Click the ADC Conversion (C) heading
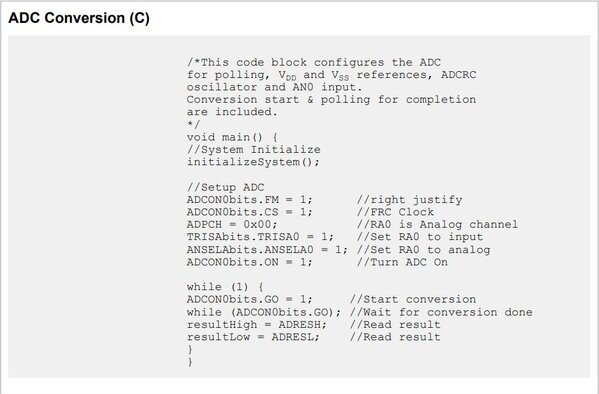This screenshot has width=599, height=394. (79, 18)
